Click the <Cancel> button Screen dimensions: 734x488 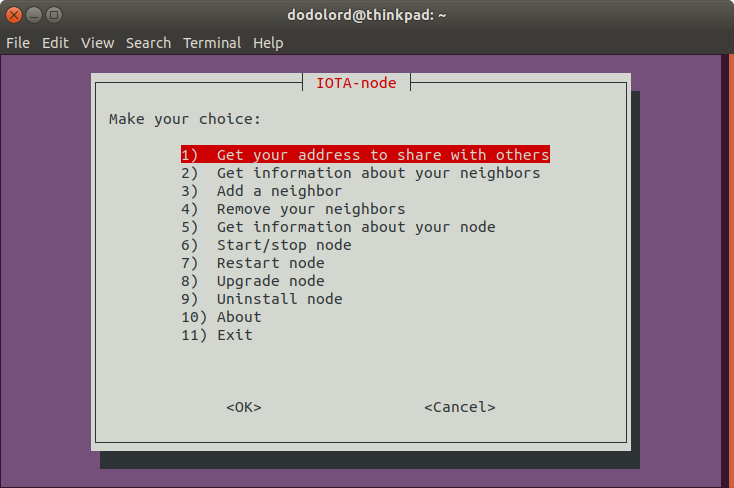(x=460, y=407)
